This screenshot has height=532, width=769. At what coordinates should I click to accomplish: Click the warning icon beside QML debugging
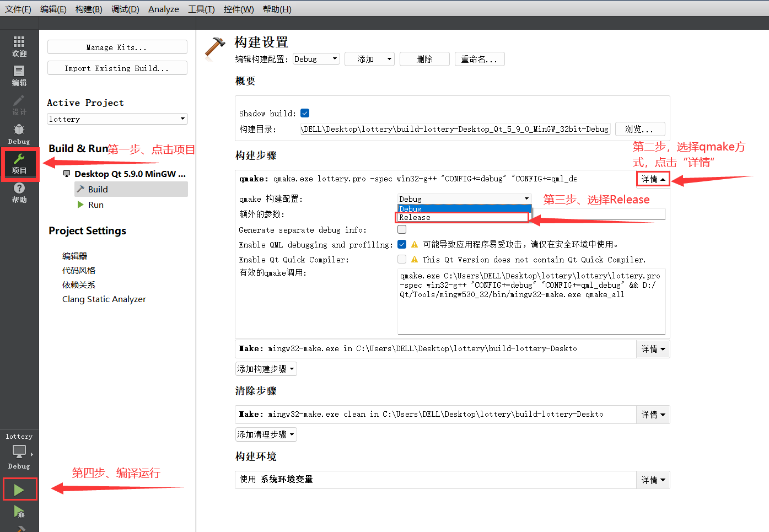[415, 244]
